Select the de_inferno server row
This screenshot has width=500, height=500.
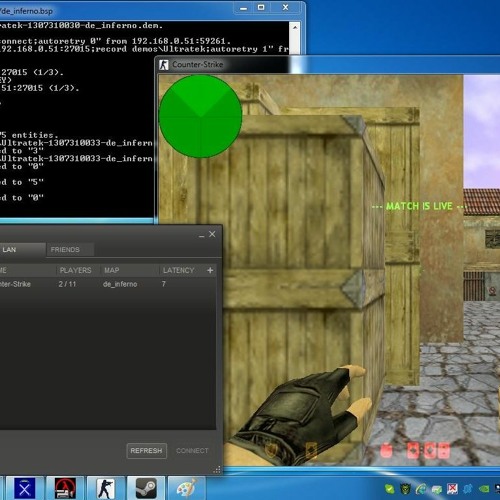click(107, 284)
